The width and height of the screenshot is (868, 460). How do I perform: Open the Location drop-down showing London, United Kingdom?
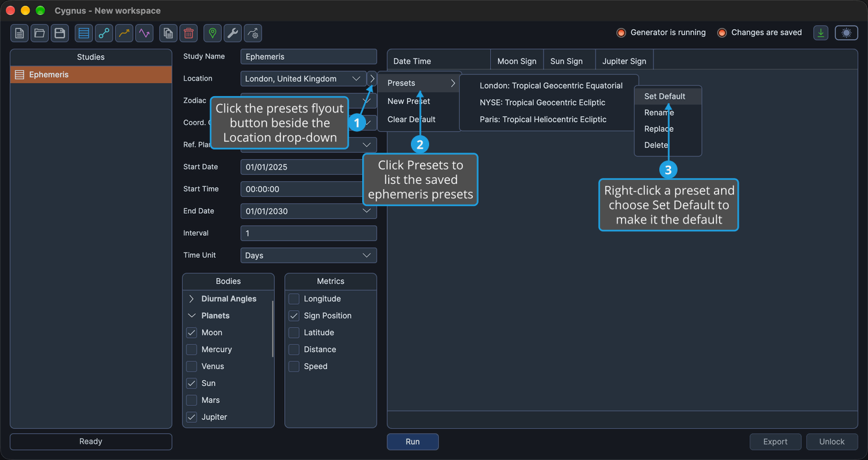(304, 79)
